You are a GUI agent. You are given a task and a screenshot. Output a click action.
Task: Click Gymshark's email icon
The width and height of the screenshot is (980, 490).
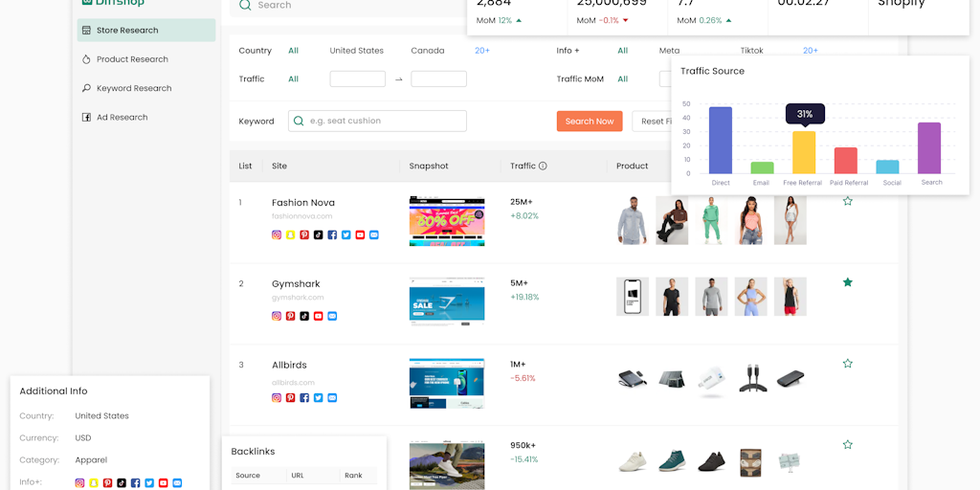click(x=332, y=316)
